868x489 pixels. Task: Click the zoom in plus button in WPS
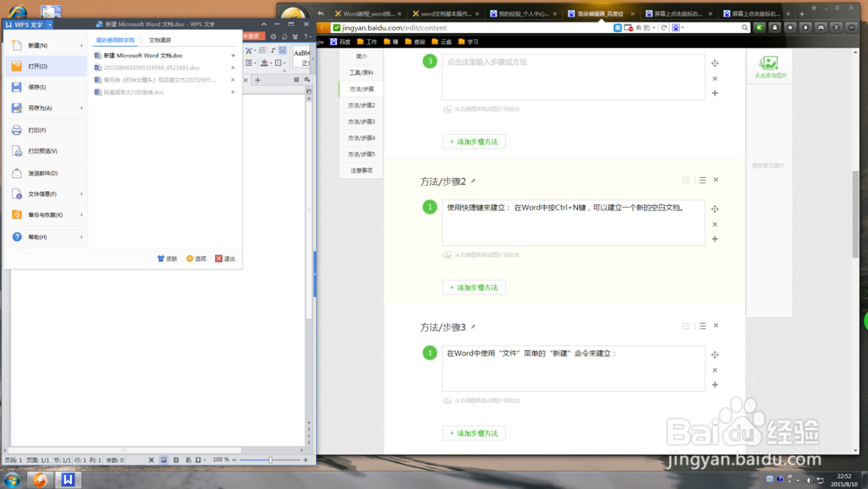coord(306,459)
